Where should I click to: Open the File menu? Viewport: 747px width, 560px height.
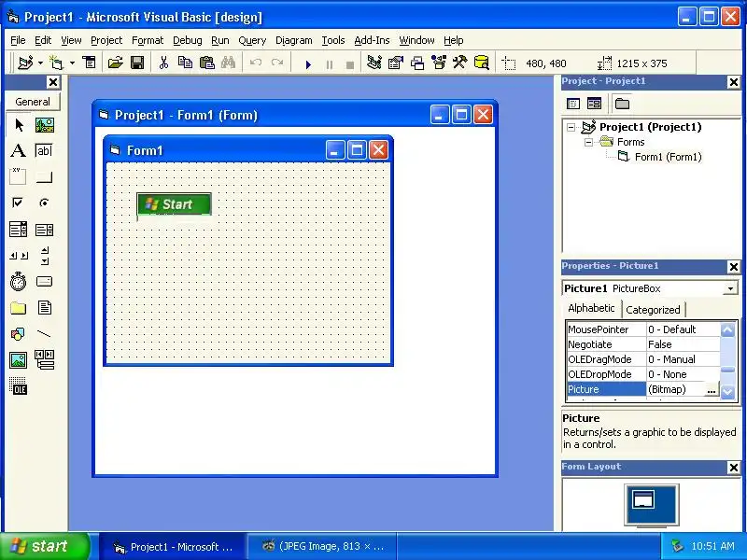click(18, 40)
